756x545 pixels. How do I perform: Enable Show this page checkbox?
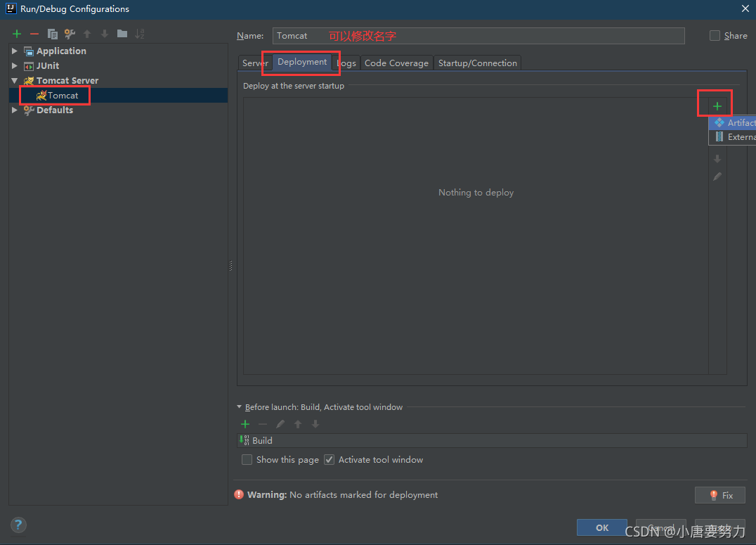247,459
